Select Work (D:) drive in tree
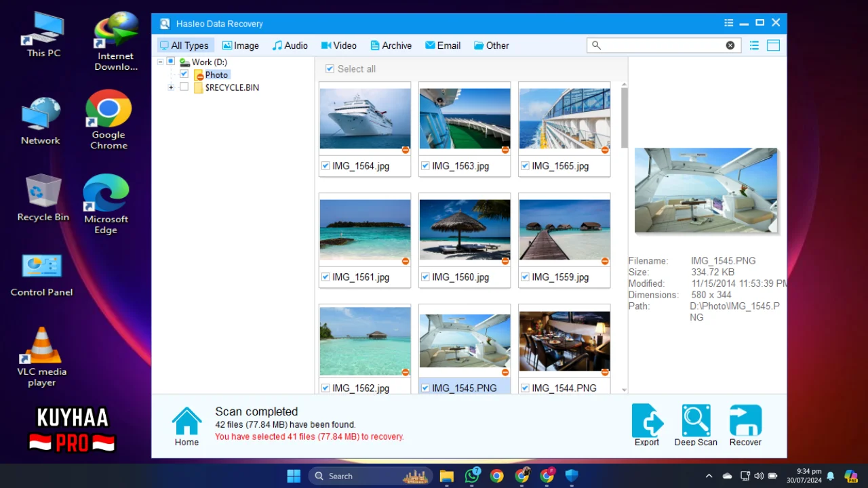This screenshot has width=868, height=488. click(209, 62)
